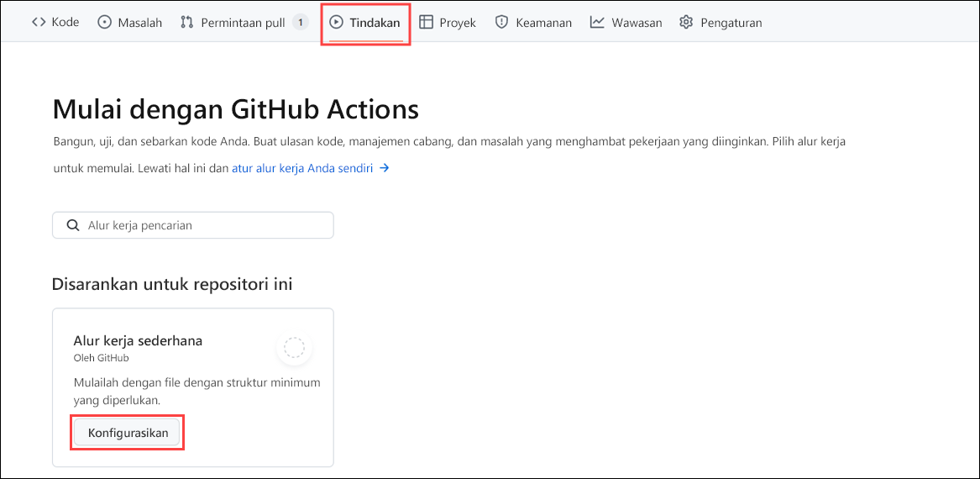Click the Mulai dengan GitHub Actions heading
The height and width of the screenshot is (479, 980).
pyautogui.click(x=235, y=109)
